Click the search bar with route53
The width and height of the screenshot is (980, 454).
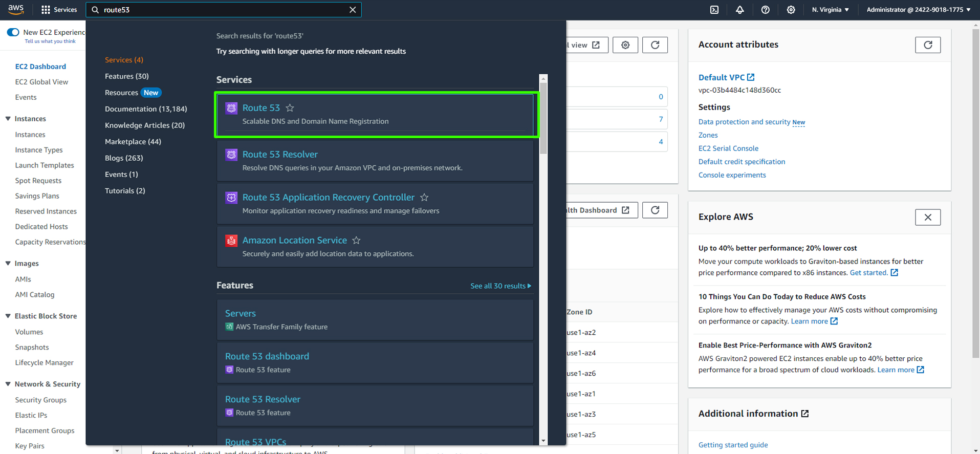tap(224, 10)
